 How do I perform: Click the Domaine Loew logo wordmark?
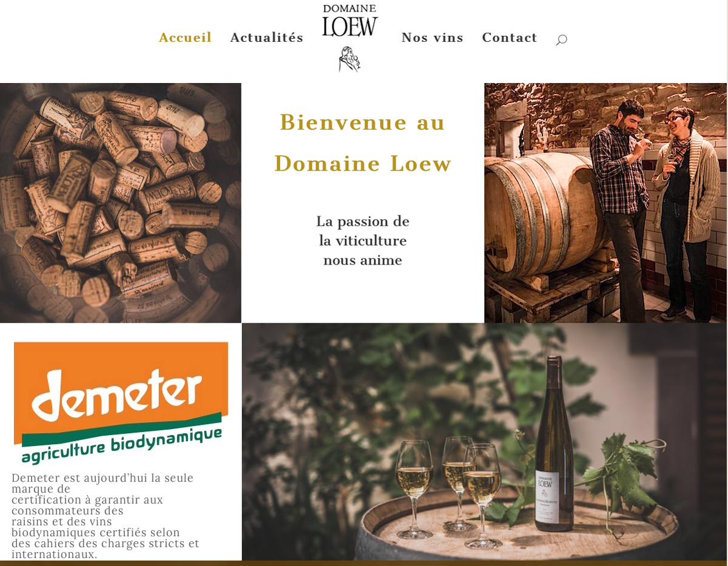pos(349,21)
